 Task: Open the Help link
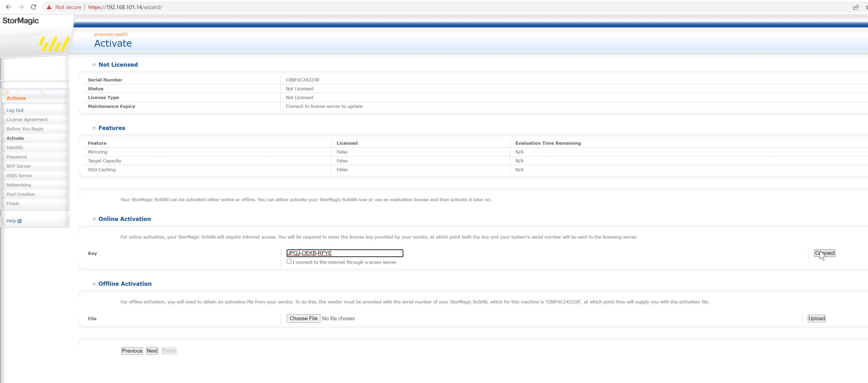[11, 221]
